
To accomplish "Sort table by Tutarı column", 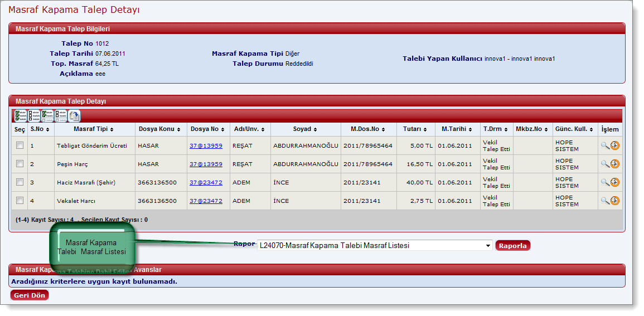I will (x=415, y=129).
